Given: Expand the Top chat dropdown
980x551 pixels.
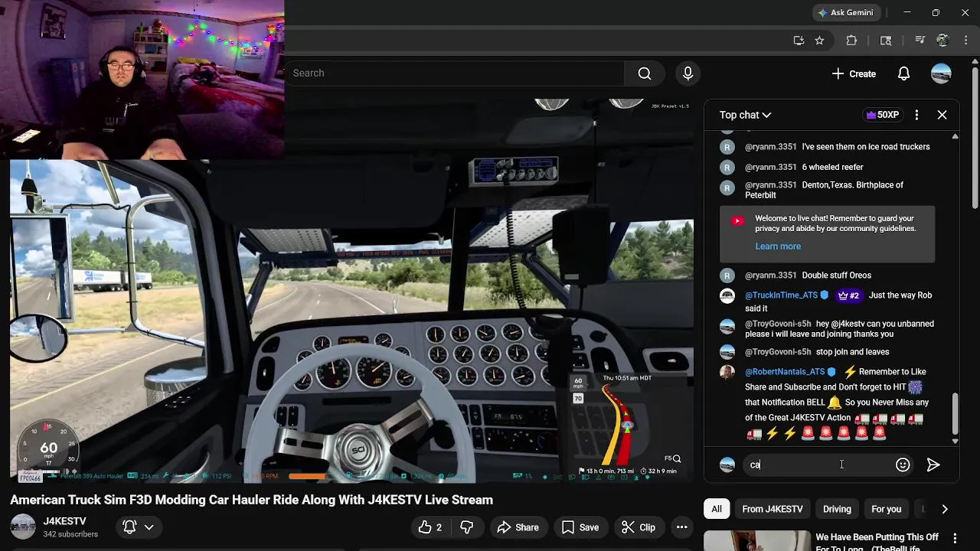Looking at the screenshot, I should click(745, 115).
